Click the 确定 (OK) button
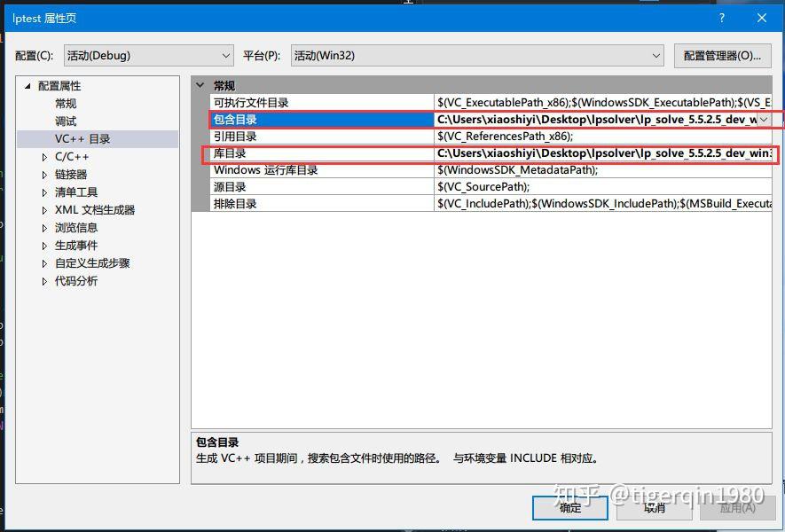 coord(570,508)
